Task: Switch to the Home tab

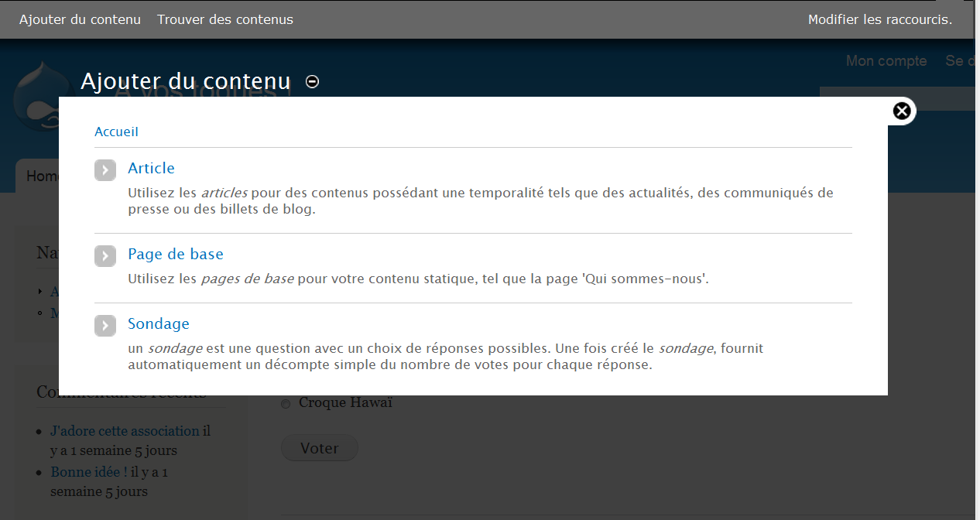Action: pyautogui.click(x=39, y=176)
